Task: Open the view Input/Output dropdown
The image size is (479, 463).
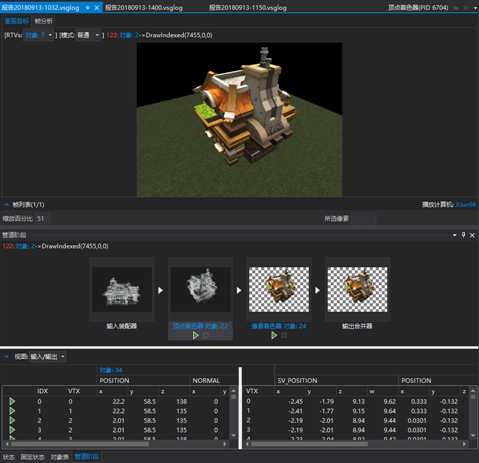Action: pyautogui.click(x=47, y=356)
